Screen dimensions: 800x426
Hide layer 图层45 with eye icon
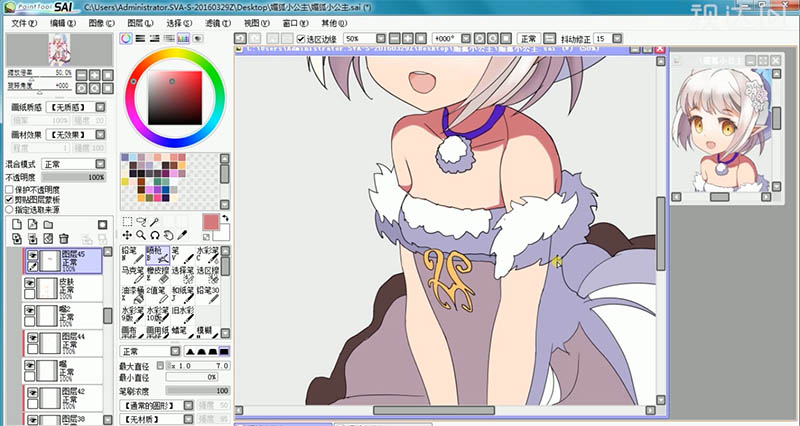pos(32,255)
